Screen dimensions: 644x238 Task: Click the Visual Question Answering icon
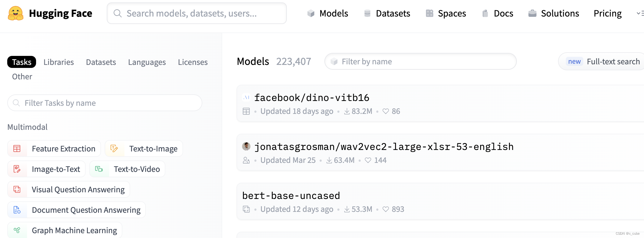(17, 189)
